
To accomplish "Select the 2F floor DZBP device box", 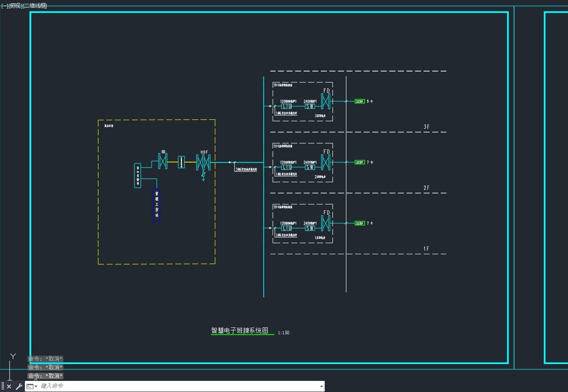I will (360, 163).
